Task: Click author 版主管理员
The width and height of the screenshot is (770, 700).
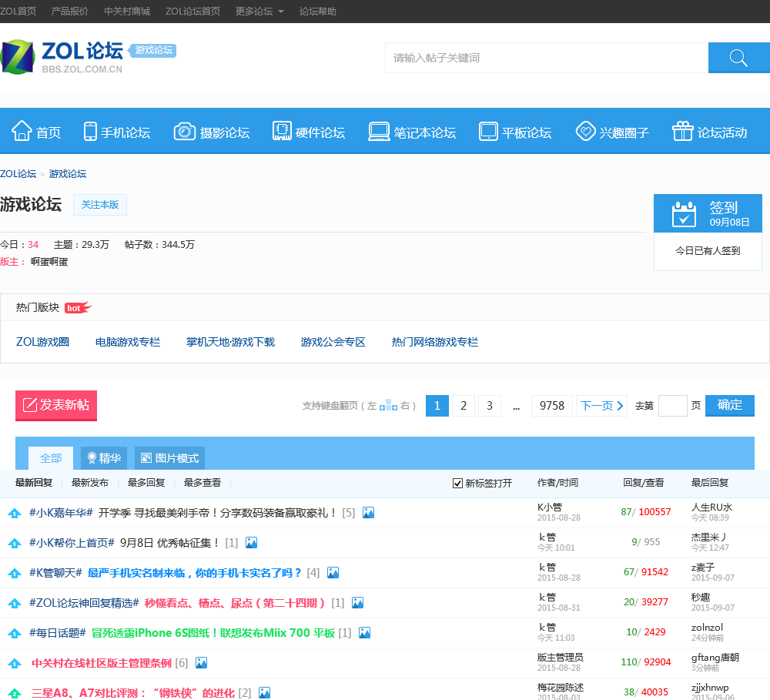Action: point(561,658)
